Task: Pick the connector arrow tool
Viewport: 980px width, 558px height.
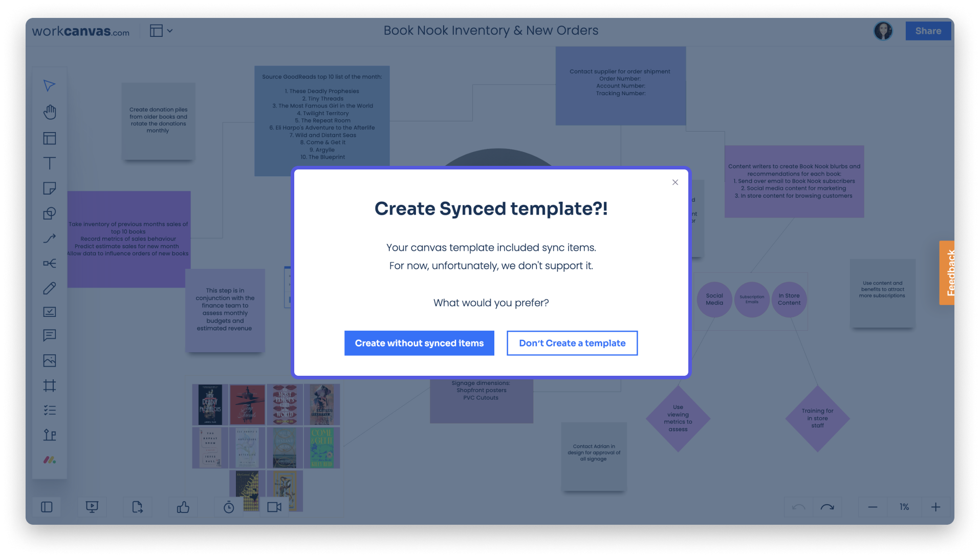Action: 49,239
